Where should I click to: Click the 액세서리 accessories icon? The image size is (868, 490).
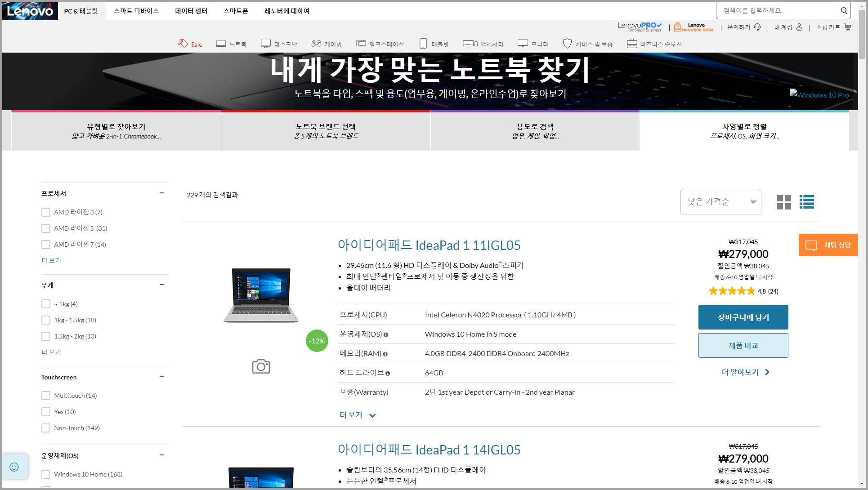pos(470,44)
